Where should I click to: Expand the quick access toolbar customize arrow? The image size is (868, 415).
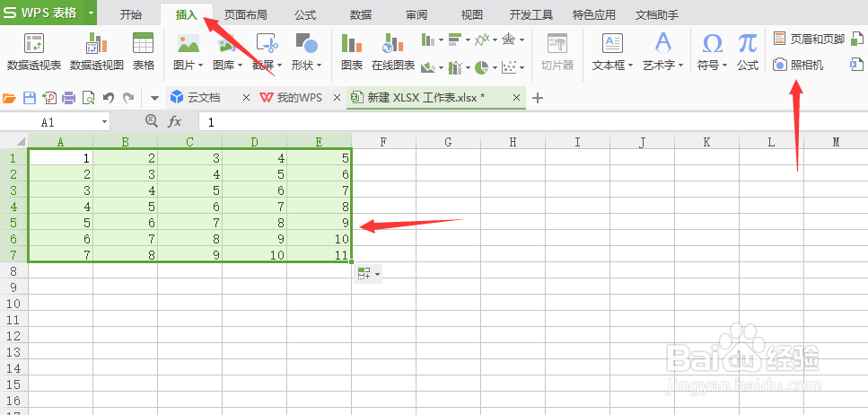point(155,99)
